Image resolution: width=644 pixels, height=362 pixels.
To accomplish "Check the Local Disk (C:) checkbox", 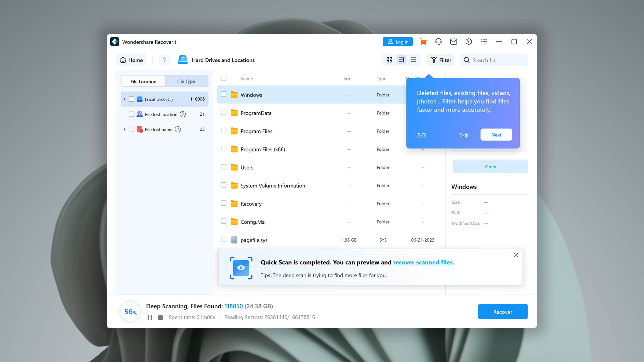I will click(x=131, y=99).
